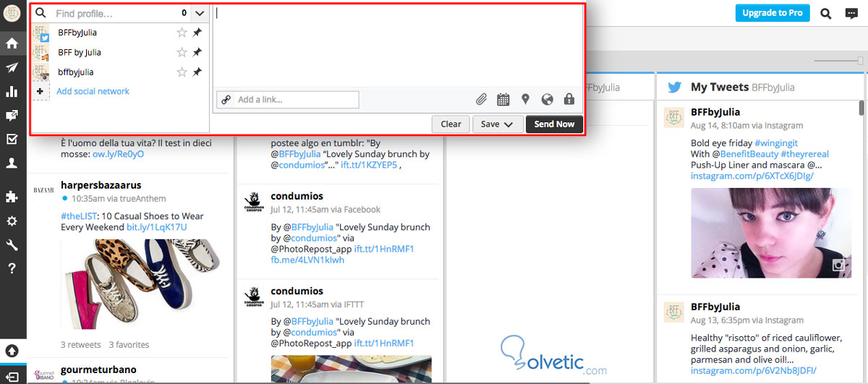Click the #theyrereal hashtag
868x384 pixels.
click(x=806, y=154)
